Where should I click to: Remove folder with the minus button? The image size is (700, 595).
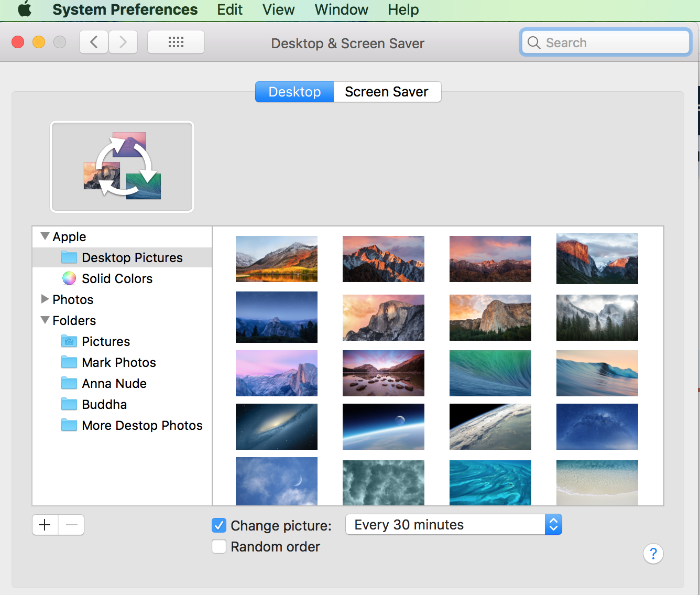pos(72,525)
